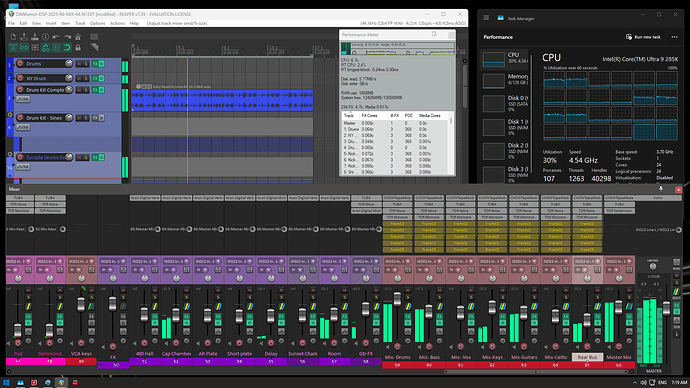Image resolution: width=690 pixels, height=388 pixels.
Task: Toggle Envelope move-with-items icon
Action: pos(45,48)
